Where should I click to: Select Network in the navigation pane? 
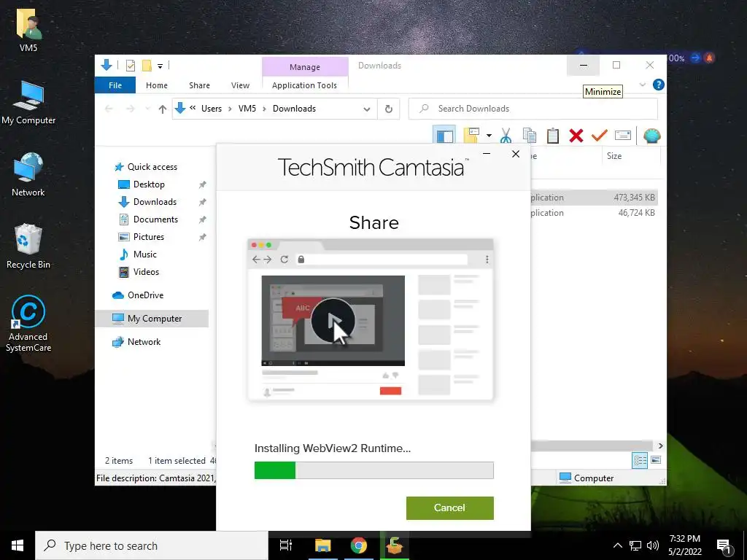[x=144, y=342]
